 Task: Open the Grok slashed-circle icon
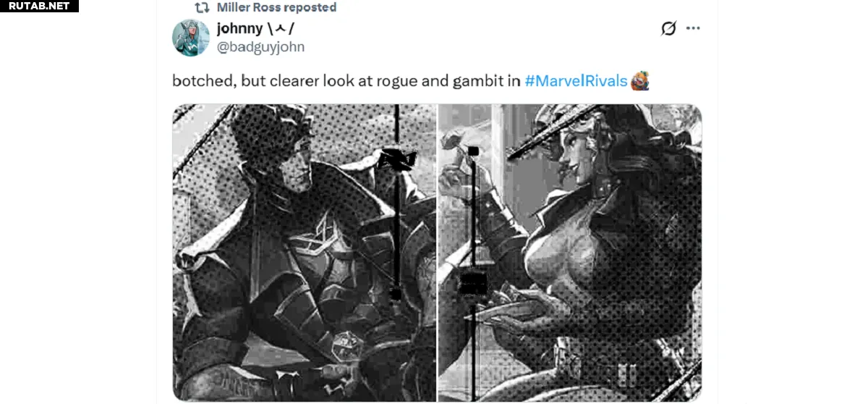tap(668, 28)
